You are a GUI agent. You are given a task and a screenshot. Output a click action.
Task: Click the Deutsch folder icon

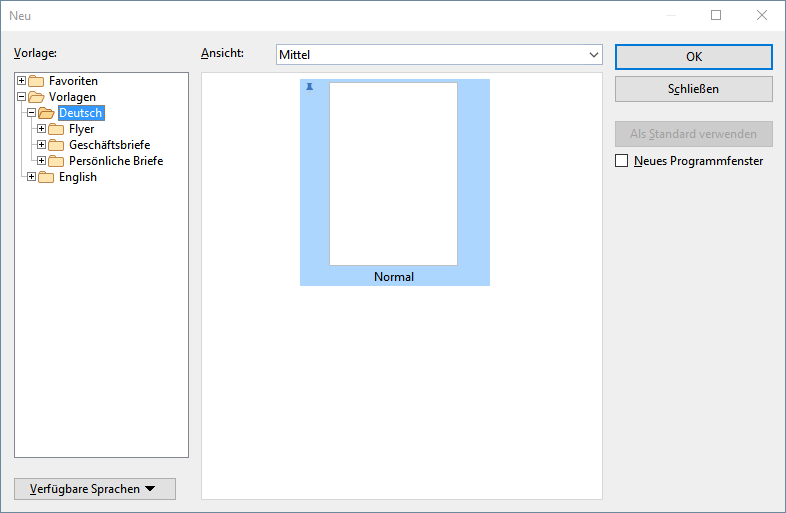[x=46, y=113]
